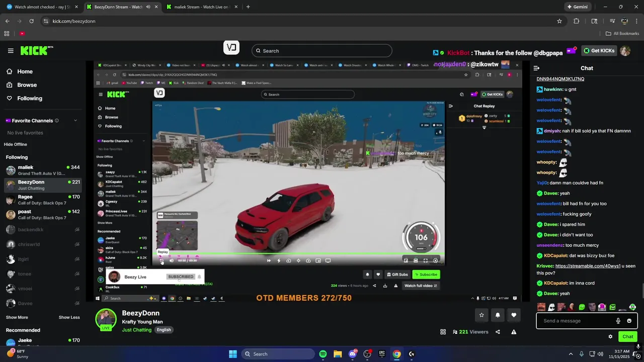
Task: Open recommended channel Jaeke
Action: [x=42, y=342]
